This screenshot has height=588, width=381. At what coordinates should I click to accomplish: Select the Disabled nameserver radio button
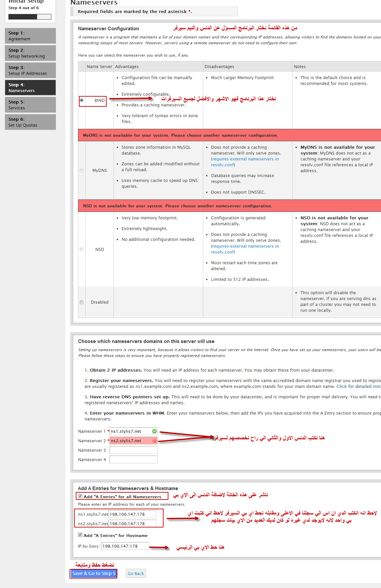coord(82,302)
